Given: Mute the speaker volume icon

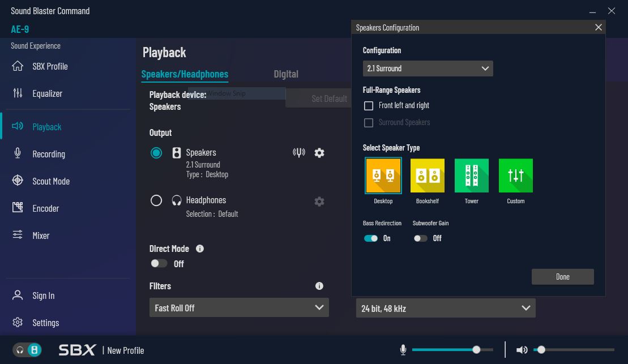Looking at the screenshot, I should click(522, 350).
